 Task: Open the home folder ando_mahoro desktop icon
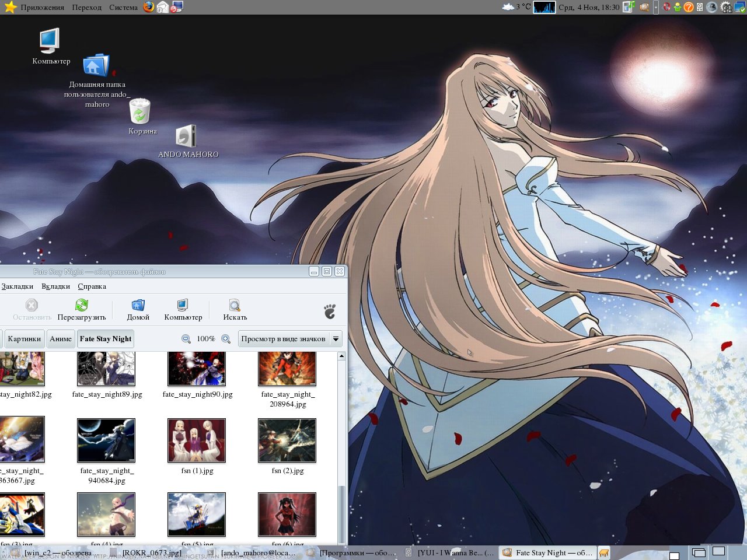96,66
